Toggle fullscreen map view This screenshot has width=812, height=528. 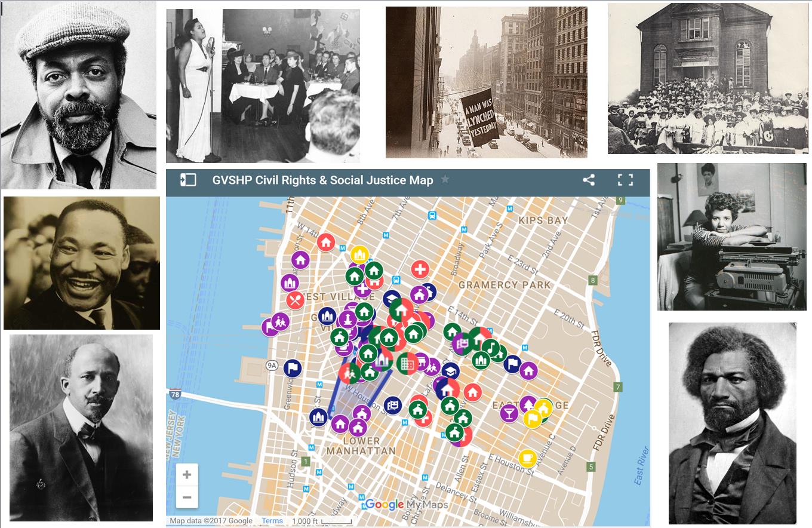pos(625,180)
